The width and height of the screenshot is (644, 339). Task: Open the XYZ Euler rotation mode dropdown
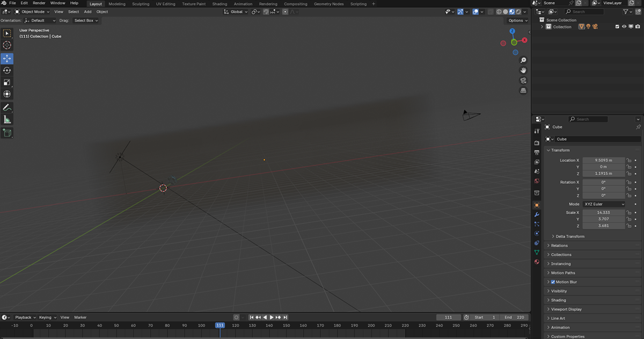click(x=604, y=204)
